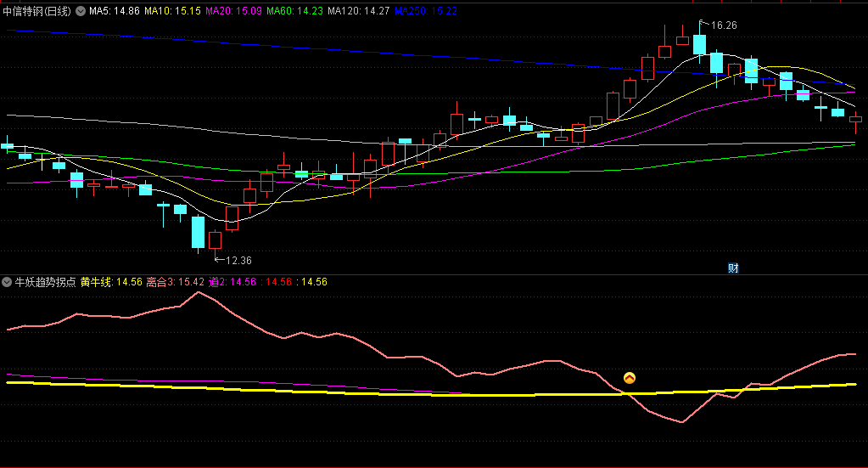The image size is (868, 468).
Task: Click the MA60: 14.23 label
Action: click(294, 11)
